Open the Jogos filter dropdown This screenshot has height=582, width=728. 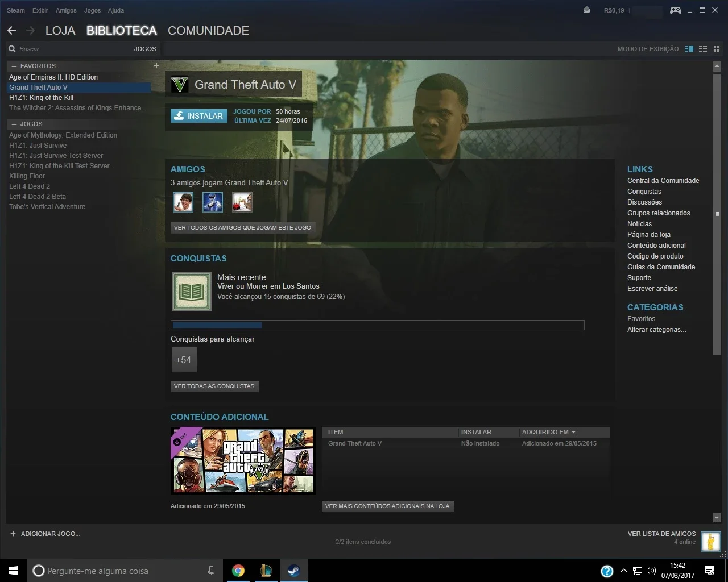(x=145, y=49)
